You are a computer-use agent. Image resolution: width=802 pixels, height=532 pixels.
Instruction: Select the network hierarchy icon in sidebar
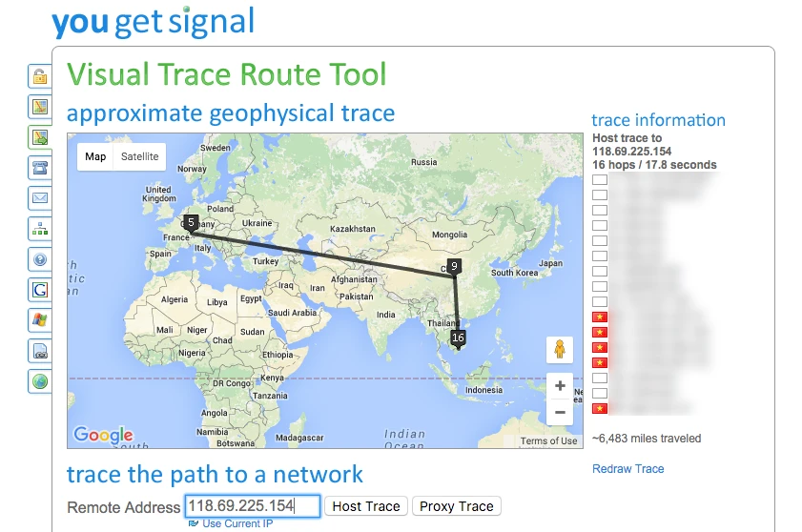(x=39, y=229)
